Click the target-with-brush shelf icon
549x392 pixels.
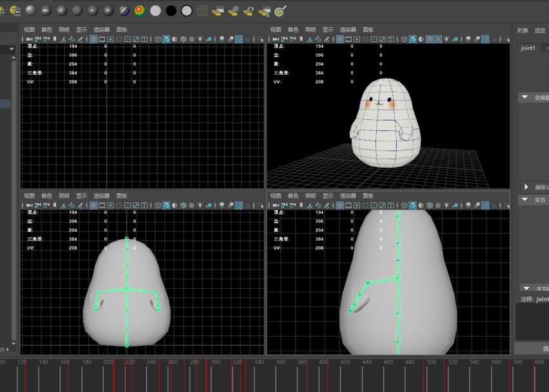point(280,11)
